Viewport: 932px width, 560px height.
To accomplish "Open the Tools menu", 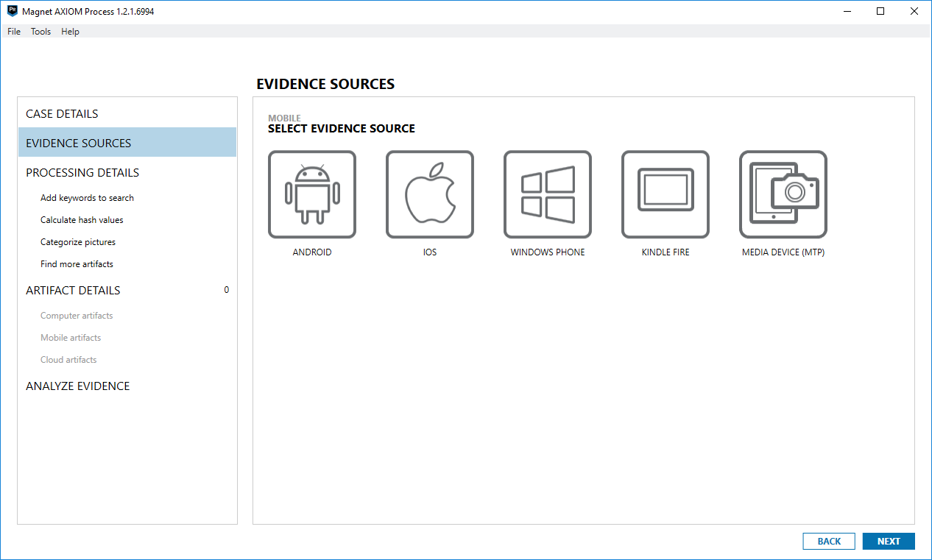I will (40, 32).
